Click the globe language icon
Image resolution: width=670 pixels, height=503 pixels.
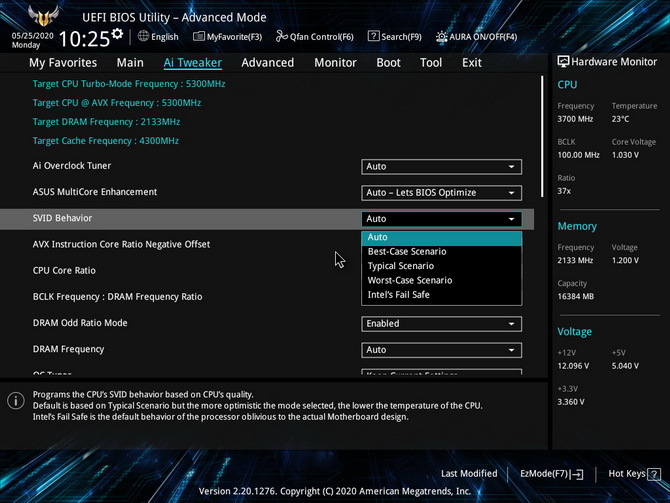tap(143, 36)
